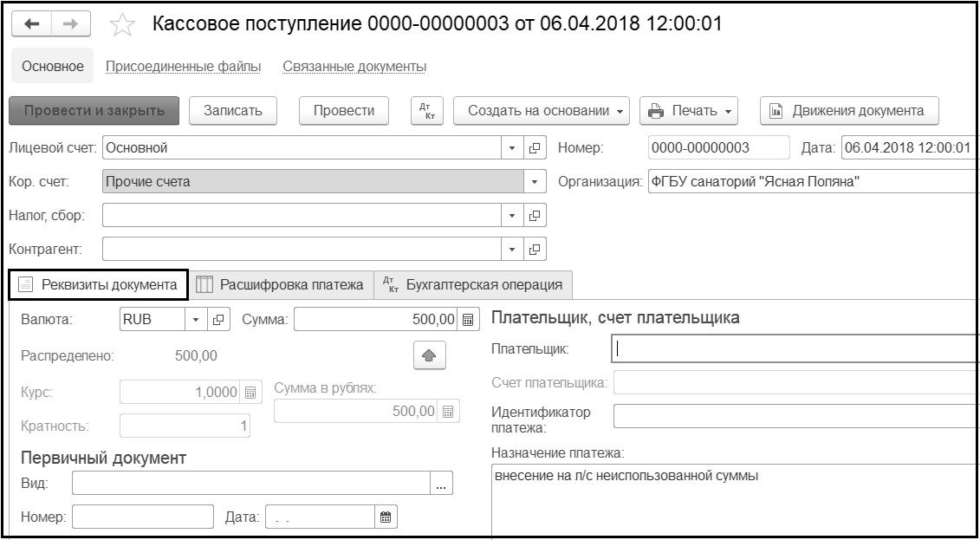Open calculator for Сумма в рублях field
The height and width of the screenshot is (540, 980).
(x=447, y=411)
